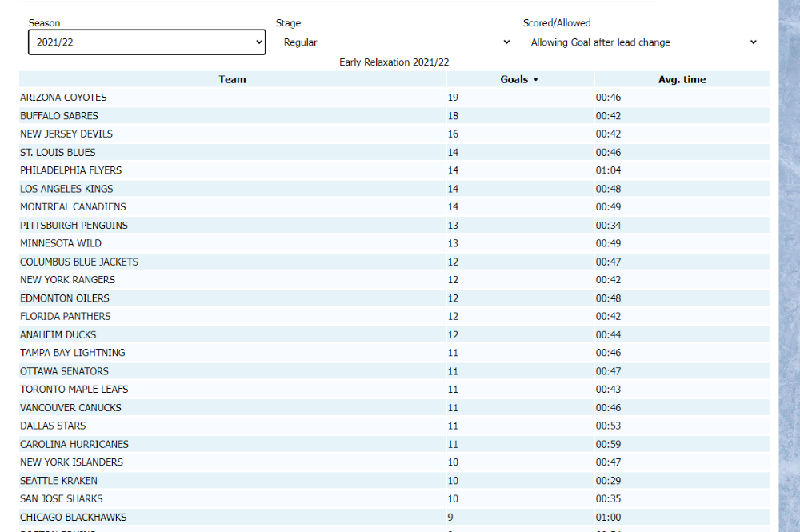The width and height of the screenshot is (800, 532).
Task: Sort by the Team column header
Action: tap(232, 79)
